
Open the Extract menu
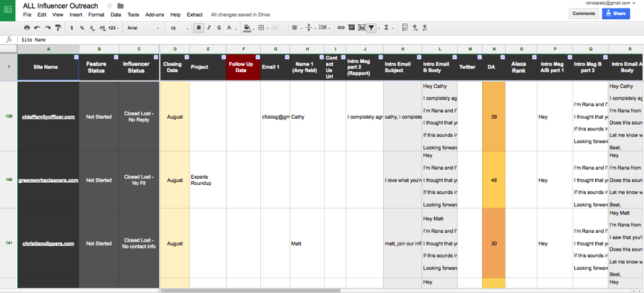point(195,15)
